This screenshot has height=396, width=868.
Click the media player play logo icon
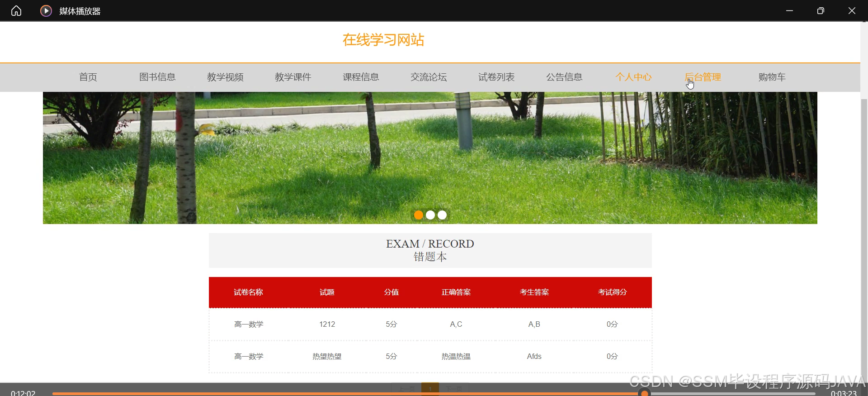click(x=46, y=11)
